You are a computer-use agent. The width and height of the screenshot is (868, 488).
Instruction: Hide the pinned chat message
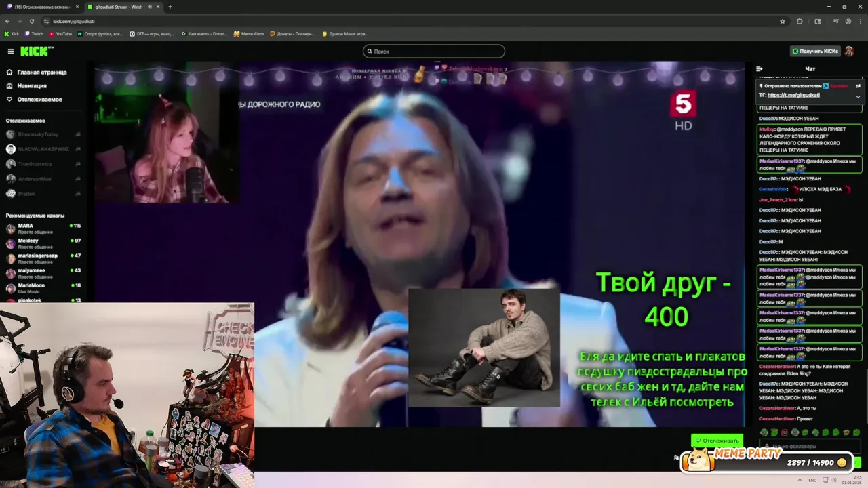pyautogui.click(x=858, y=86)
